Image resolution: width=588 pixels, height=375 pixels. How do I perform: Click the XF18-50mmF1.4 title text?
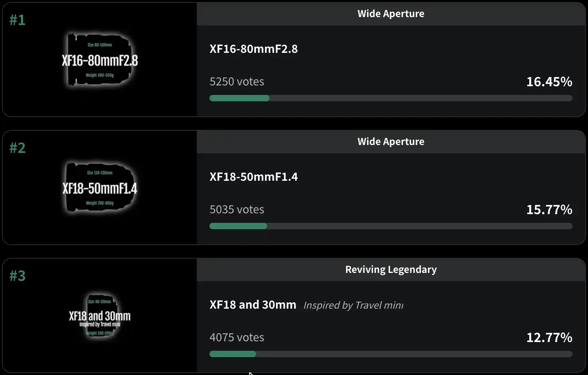[254, 177]
